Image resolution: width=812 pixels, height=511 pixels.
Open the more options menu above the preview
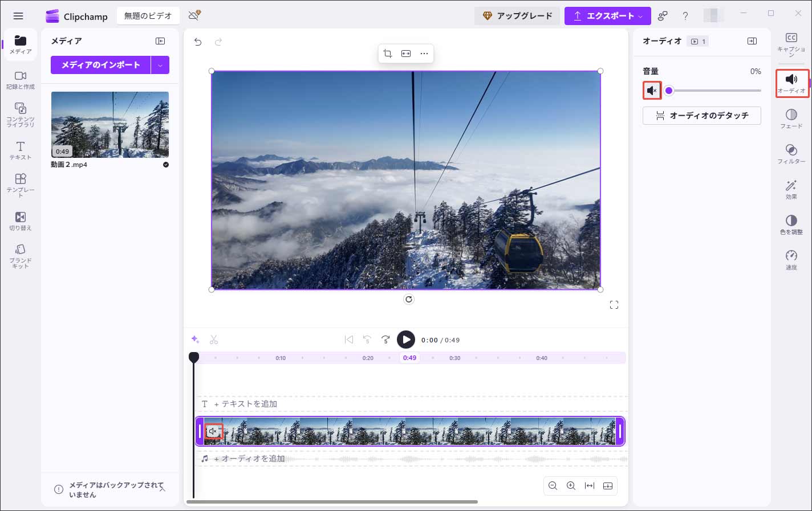(424, 53)
